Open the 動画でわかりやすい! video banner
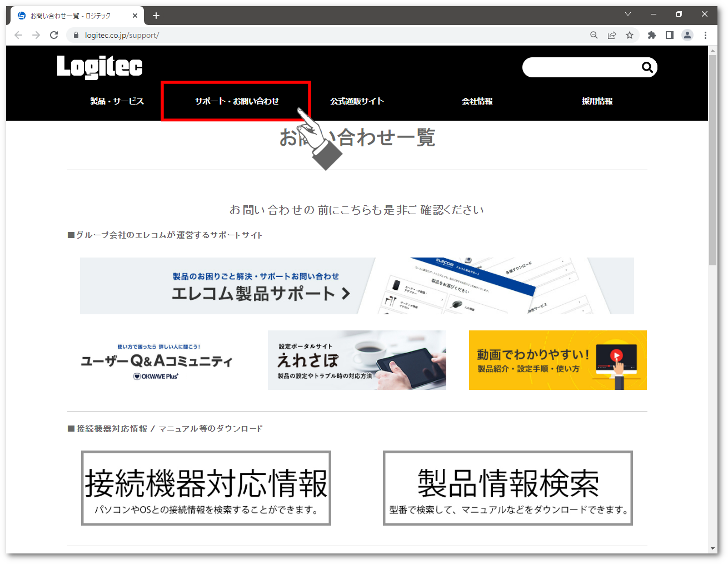728x564 pixels. point(558,360)
